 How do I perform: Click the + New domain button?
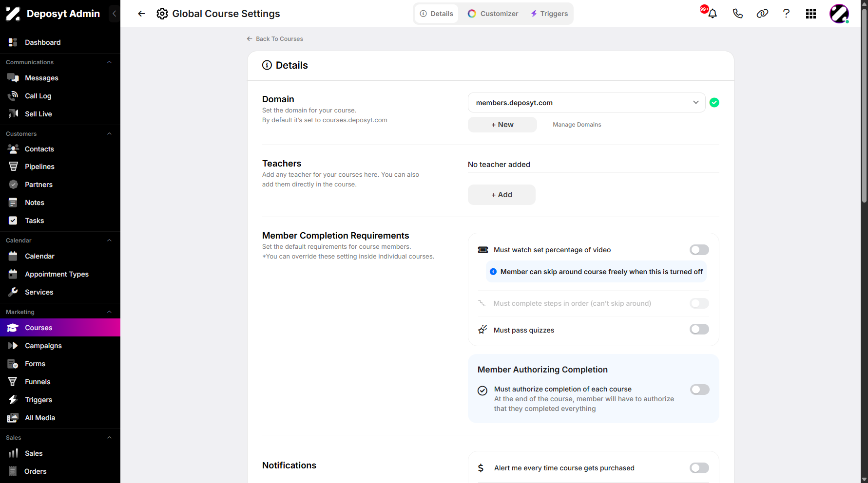point(502,125)
